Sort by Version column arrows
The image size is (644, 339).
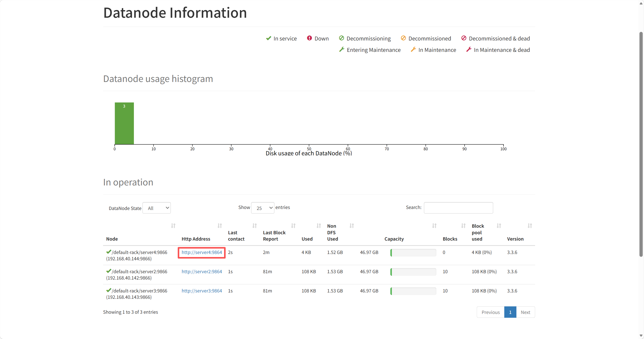pos(530,226)
